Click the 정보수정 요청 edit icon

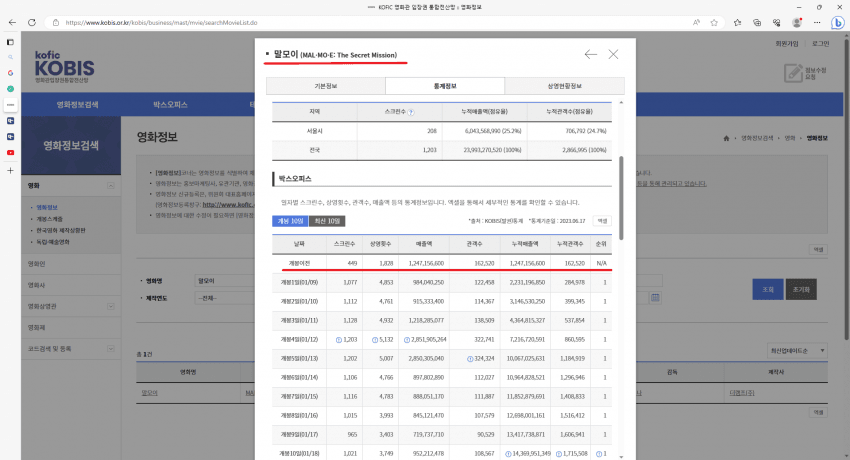(x=794, y=73)
